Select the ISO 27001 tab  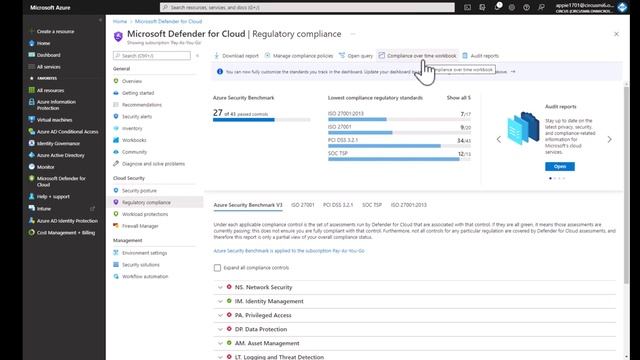[x=303, y=205]
